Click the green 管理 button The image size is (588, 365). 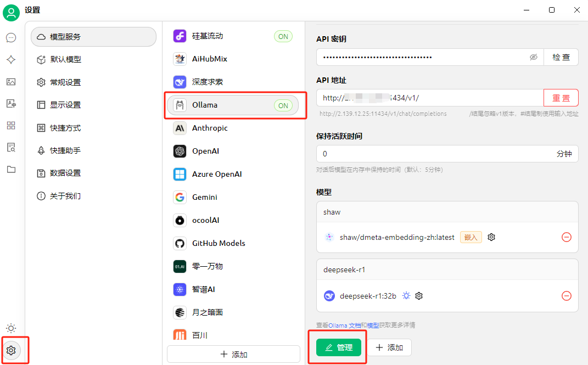click(x=339, y=347)
